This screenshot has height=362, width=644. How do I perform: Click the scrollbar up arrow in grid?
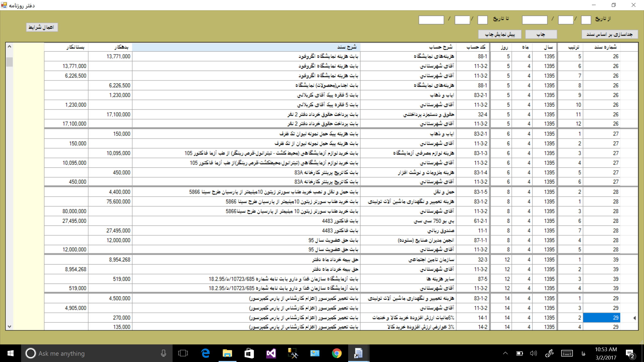(x=9, y=47)
